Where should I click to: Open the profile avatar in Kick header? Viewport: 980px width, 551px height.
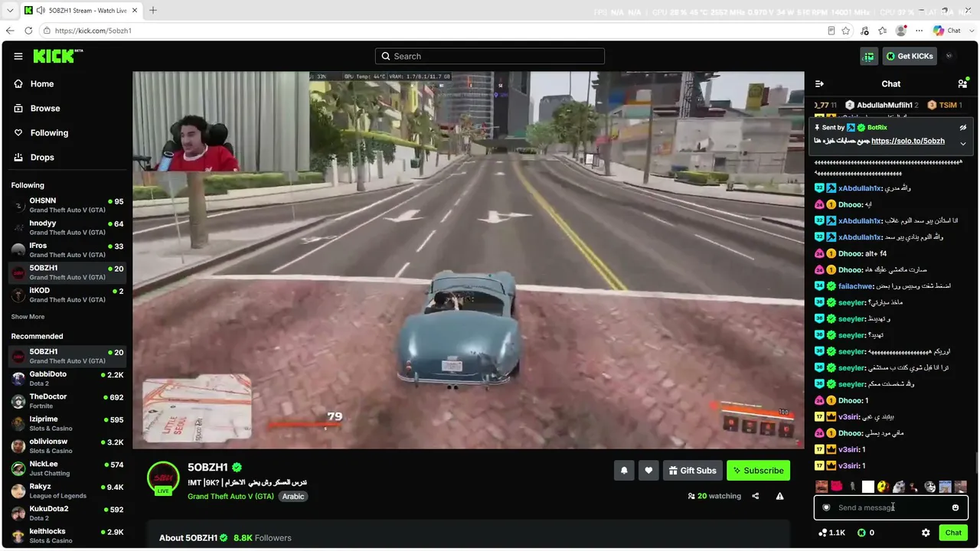949,56
